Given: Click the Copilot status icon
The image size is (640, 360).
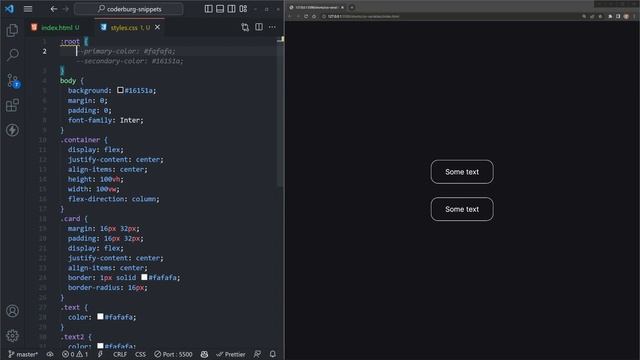Looking at the screenshot, I should tap(204, 354).
